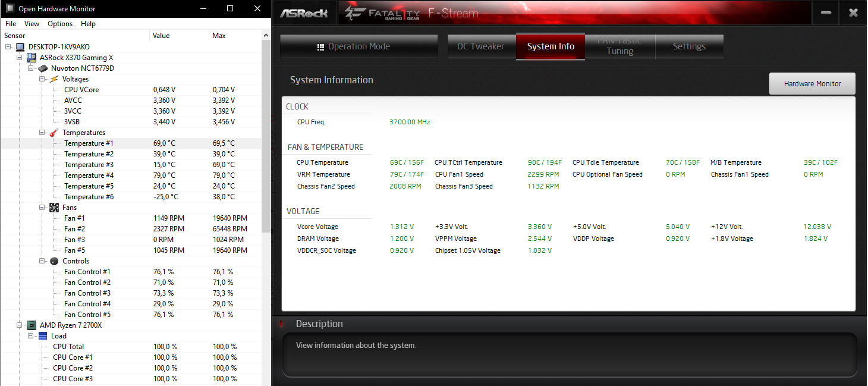The height and width of the screenshot is (386, 868).
Task: Select the AVCC voltage row
Action: coord(131,101)
